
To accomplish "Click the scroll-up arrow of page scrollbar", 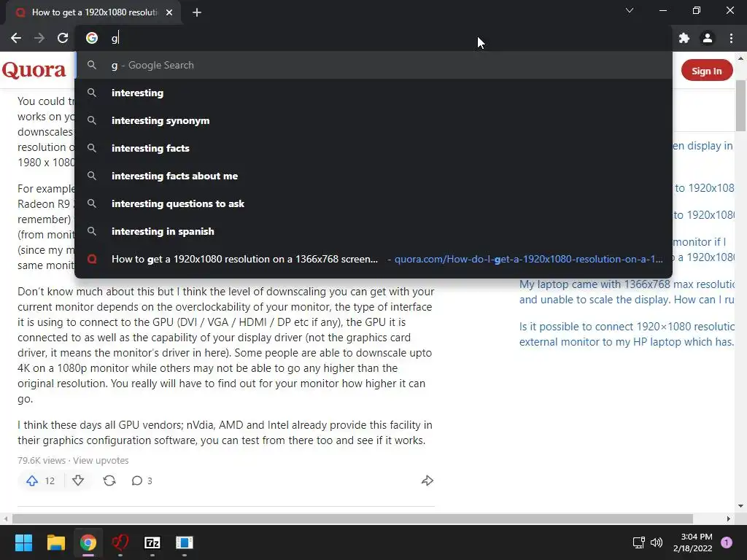I will pyautogui.click(x=740, y=58).
